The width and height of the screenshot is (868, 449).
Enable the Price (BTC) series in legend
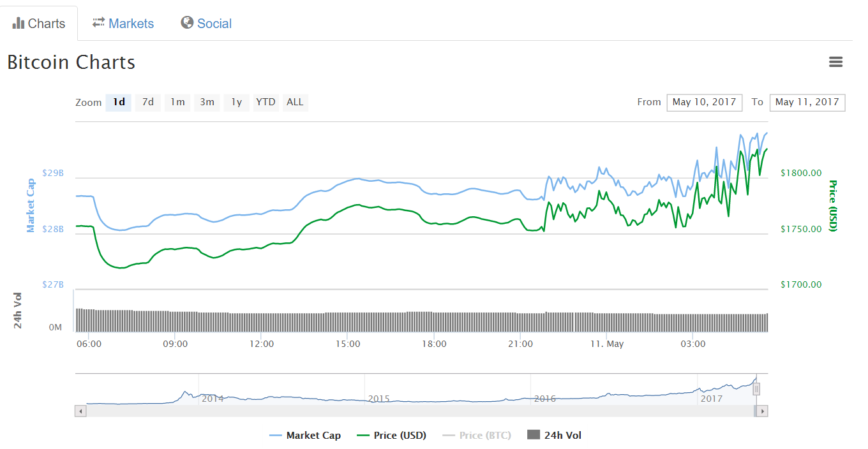coord(477,436)
